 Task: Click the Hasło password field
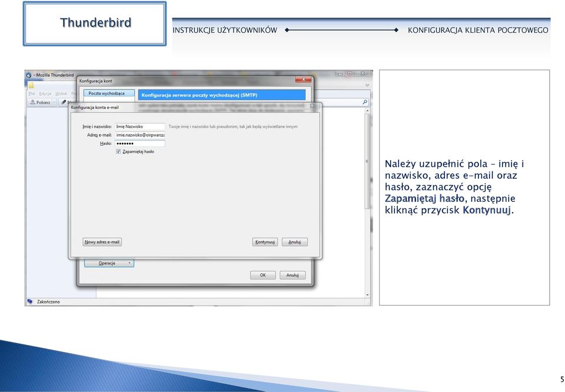coord(140,144)
